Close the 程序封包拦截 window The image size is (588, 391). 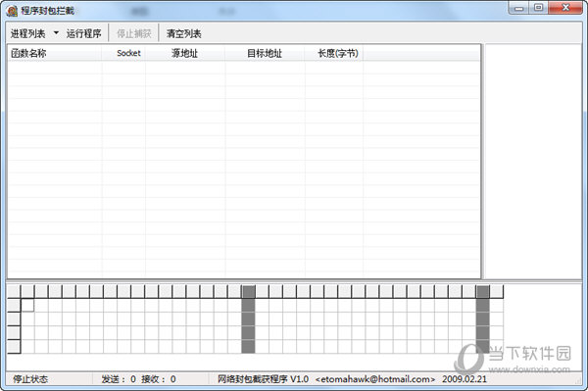point(565,8)
